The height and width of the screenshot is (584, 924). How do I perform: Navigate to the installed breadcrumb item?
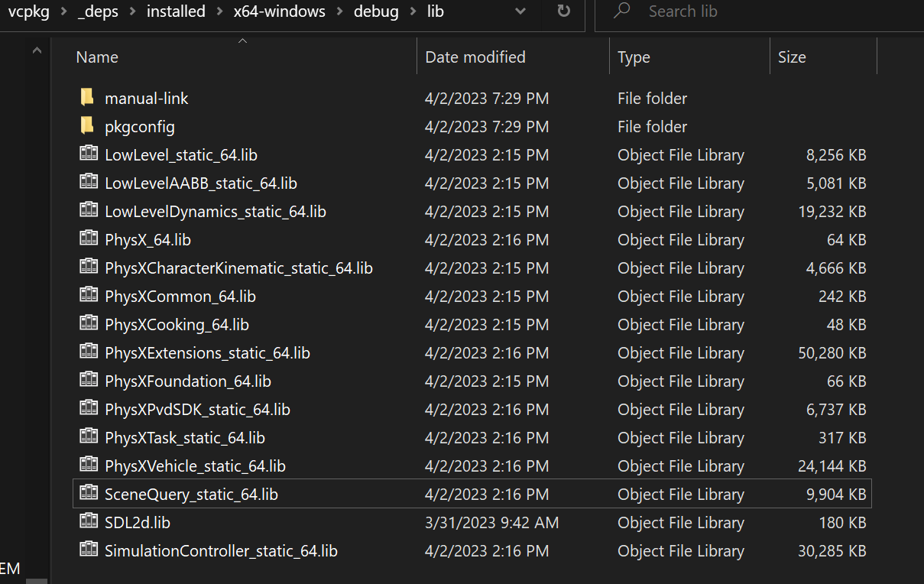(176, 11)
